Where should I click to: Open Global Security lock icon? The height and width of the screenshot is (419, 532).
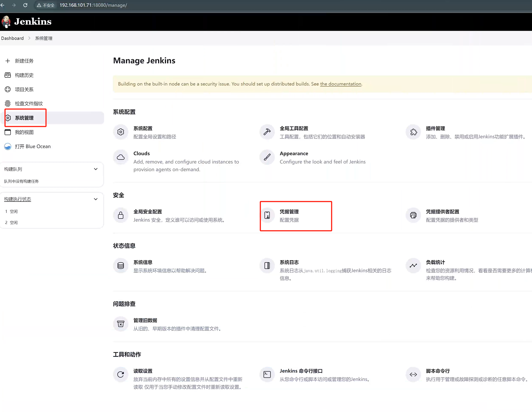[x=120, y=215]
